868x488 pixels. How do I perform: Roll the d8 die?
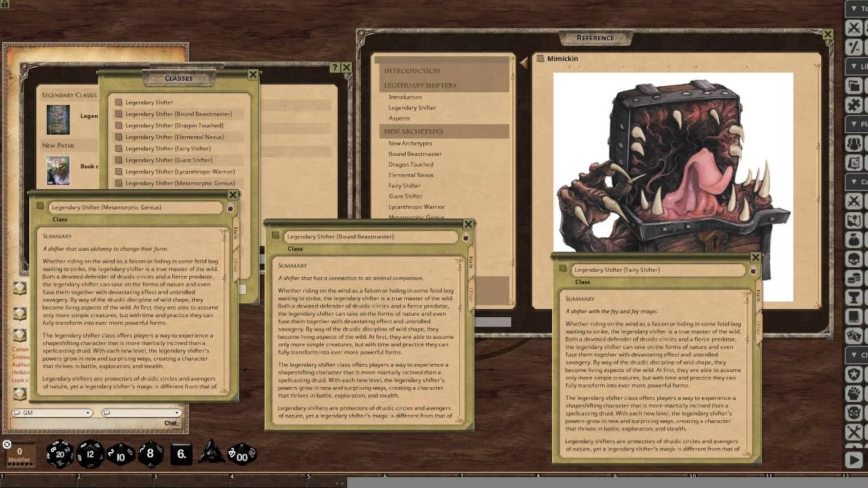tap(151, 453)
